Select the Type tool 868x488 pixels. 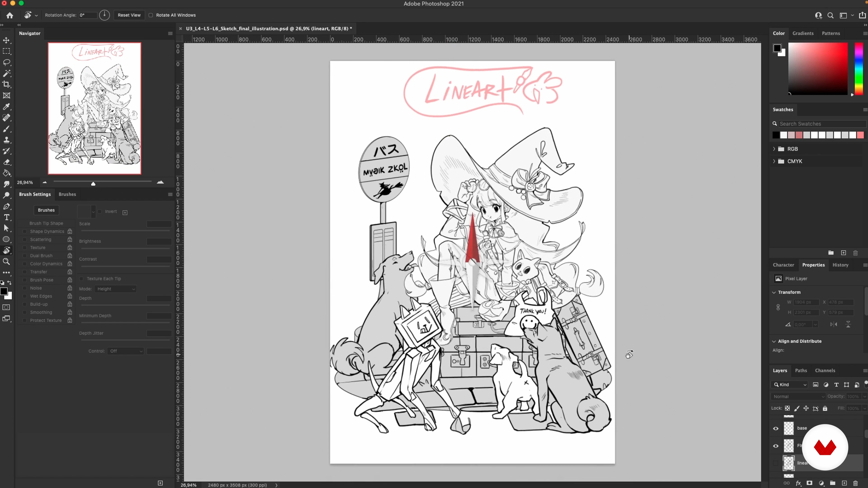pyautogui.click(x=6, y=217)
